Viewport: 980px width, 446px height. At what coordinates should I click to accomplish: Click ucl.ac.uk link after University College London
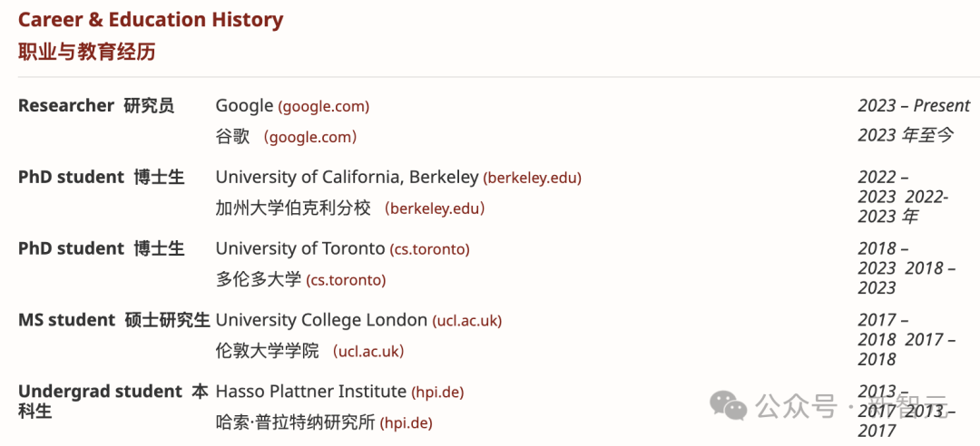[x=467, y=321]
